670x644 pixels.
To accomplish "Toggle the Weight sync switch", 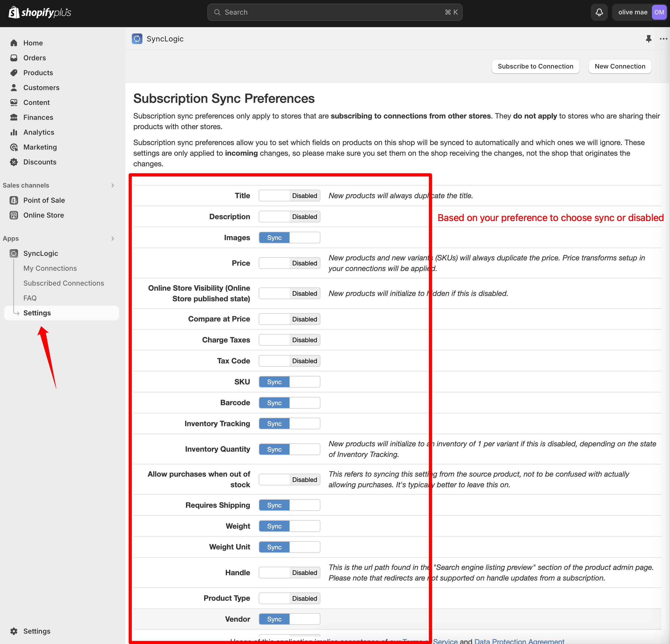I will 289,526.
